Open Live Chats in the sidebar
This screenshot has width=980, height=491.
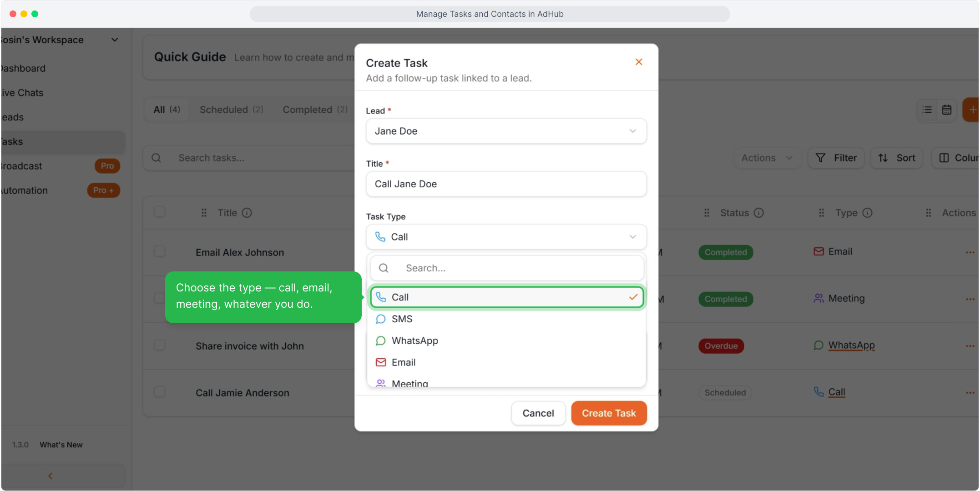[x=22, y=93]
